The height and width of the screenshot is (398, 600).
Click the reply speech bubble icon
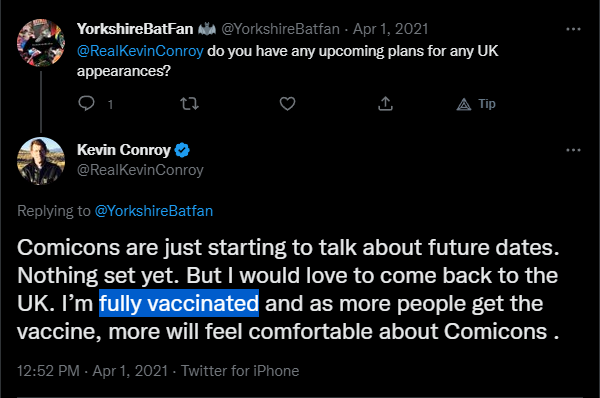pyautogui.click(x=86, y=103)
